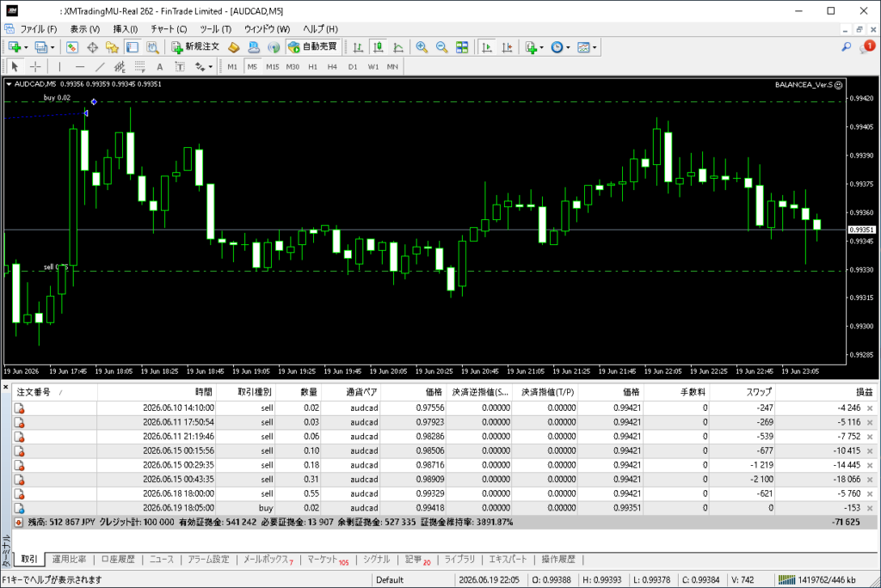Viewport: 881px width, 588px height.
Task: Open the ウィンドウ (W) menu
Action: point(267,28)
